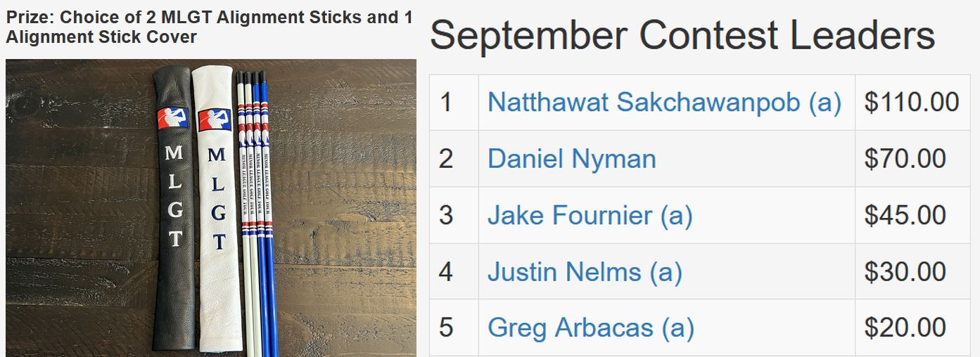Click the $20.00 winnings cell
980x357 pixels.
click(913, 327)
